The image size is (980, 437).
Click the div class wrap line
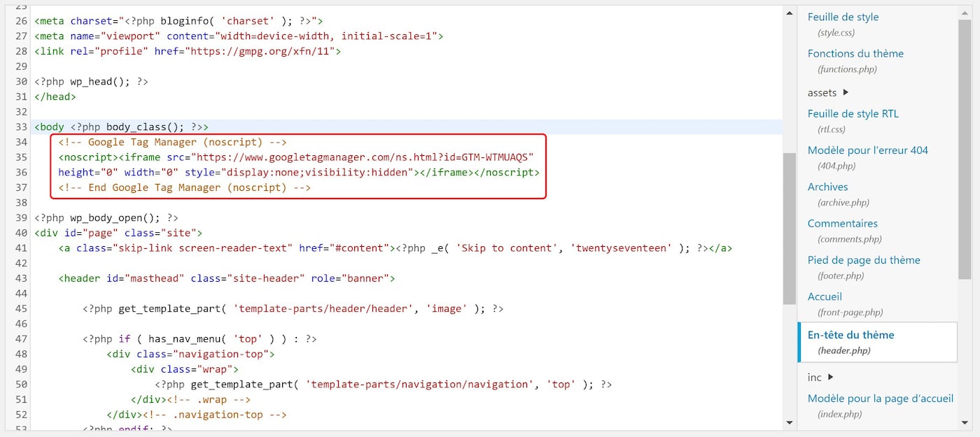tap(185, 369)
